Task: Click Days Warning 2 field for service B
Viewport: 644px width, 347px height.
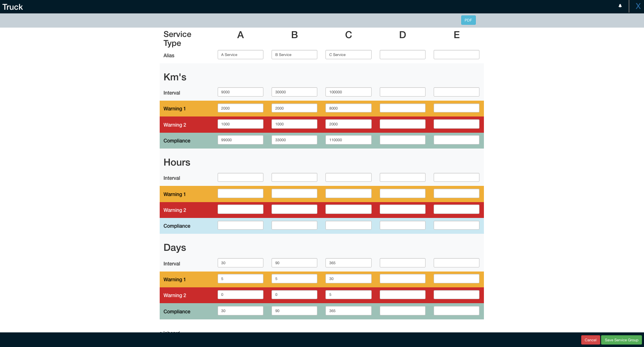Action: click(294, 295)
